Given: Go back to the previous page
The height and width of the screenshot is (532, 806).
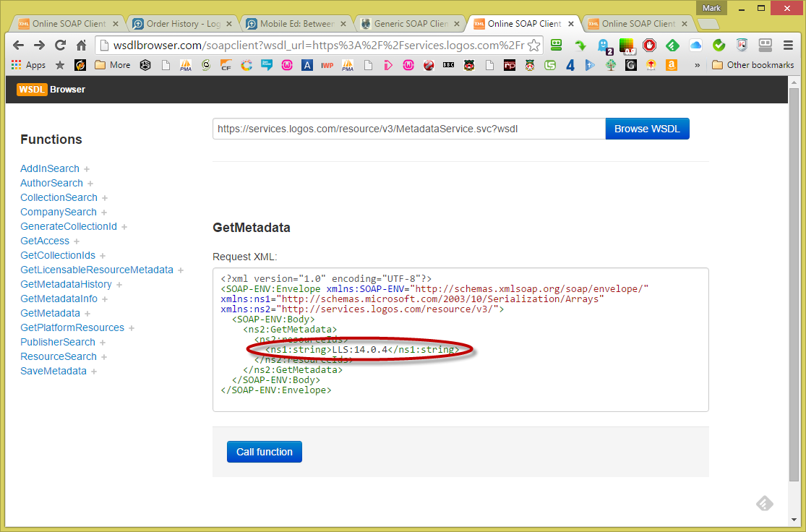Looking at the screenshot, I should (x=19, y=46).
